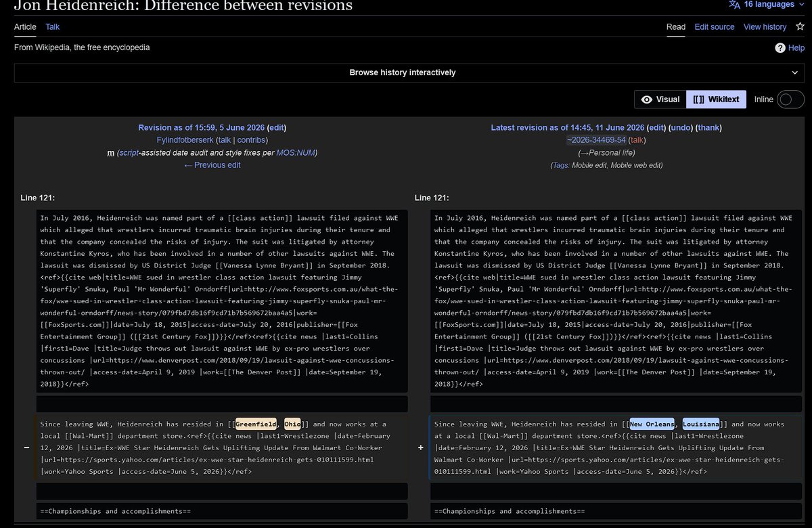The height and width of the screenshot is (528, 812).
Task: Click edit link for latest revision
Action: point(656,128)
